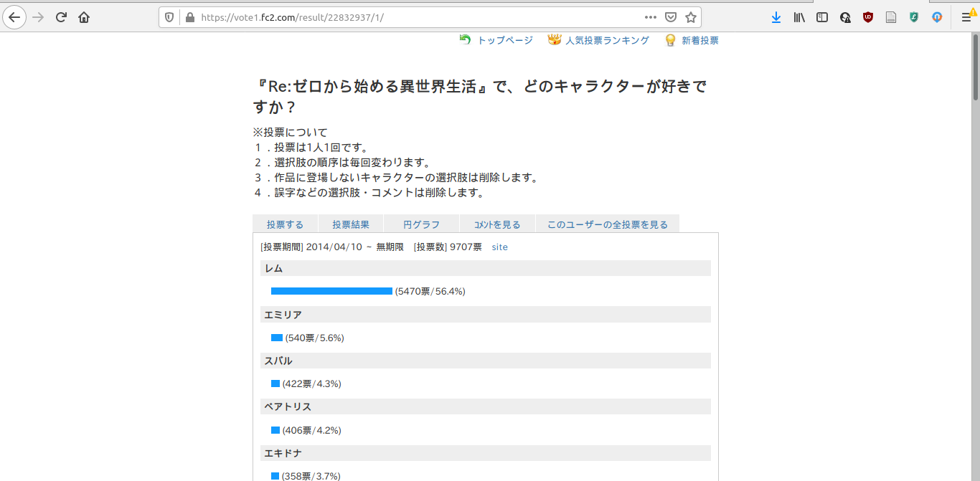Click the エミリア candidate heading
The width and height of the screenshot is (980, 481).
click(x=485, y=315)
